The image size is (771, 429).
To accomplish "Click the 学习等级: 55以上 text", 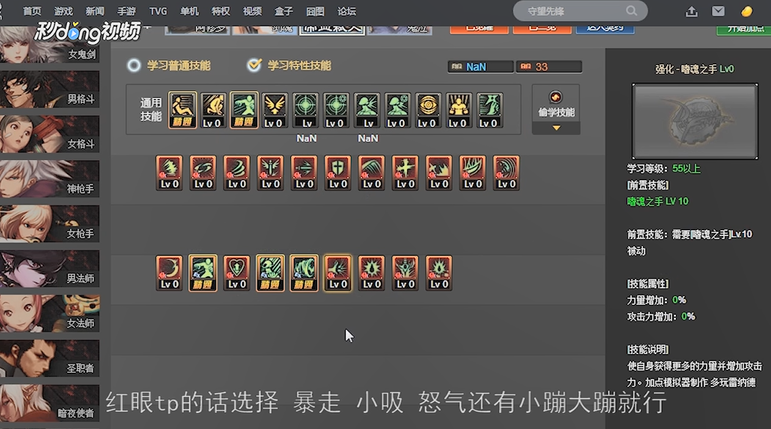I will [663, 169].
